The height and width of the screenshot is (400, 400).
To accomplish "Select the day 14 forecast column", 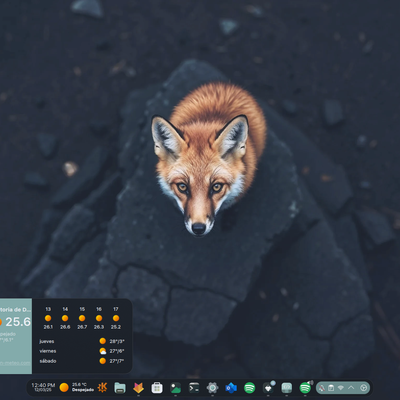I will 65,318.
